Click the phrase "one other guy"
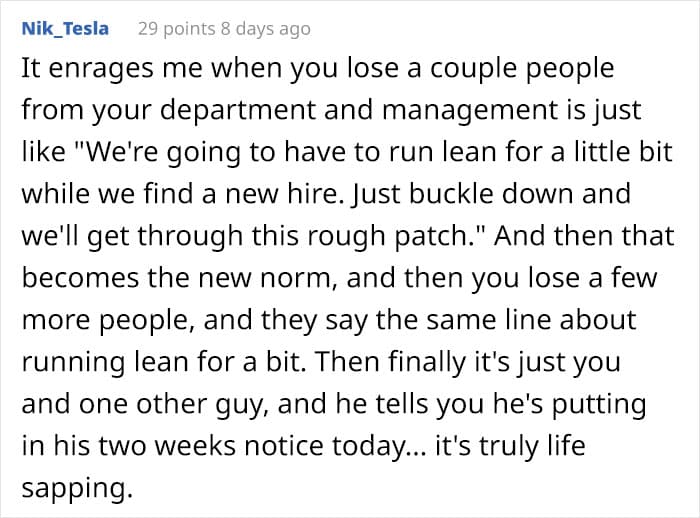This screenshot has height=518, width=700. tap(174, 404)
